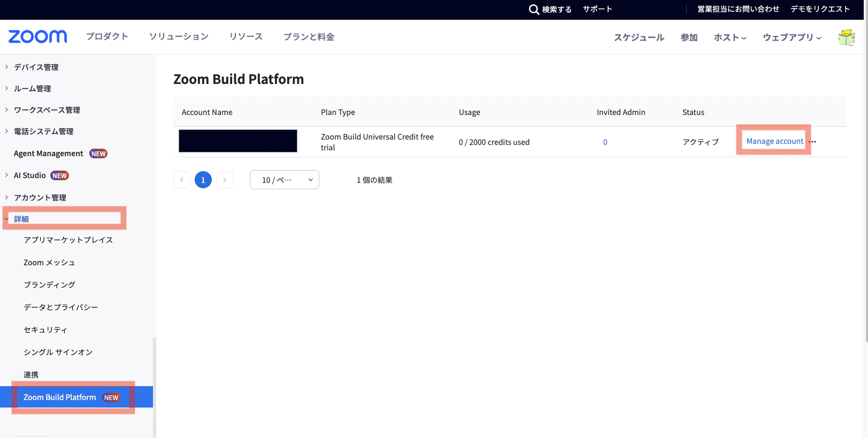Screen dimensions: 868x438
Task: Click the Zoom logo
Action: click(37, 36)
